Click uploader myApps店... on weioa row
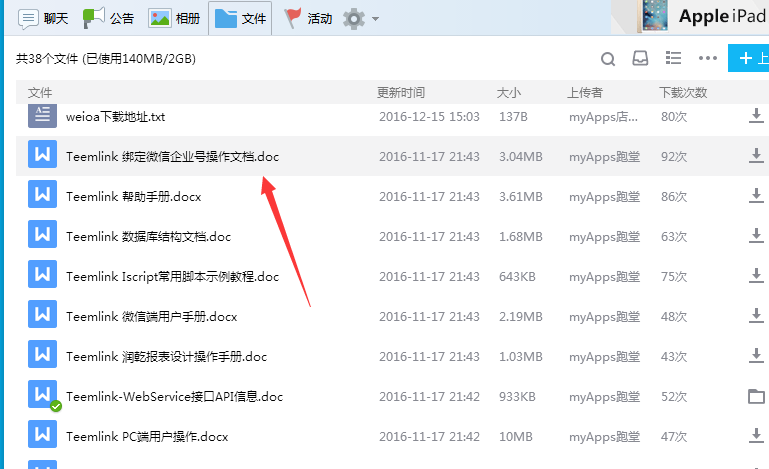Screen dimensions: 769x469 tap(603, 117)
